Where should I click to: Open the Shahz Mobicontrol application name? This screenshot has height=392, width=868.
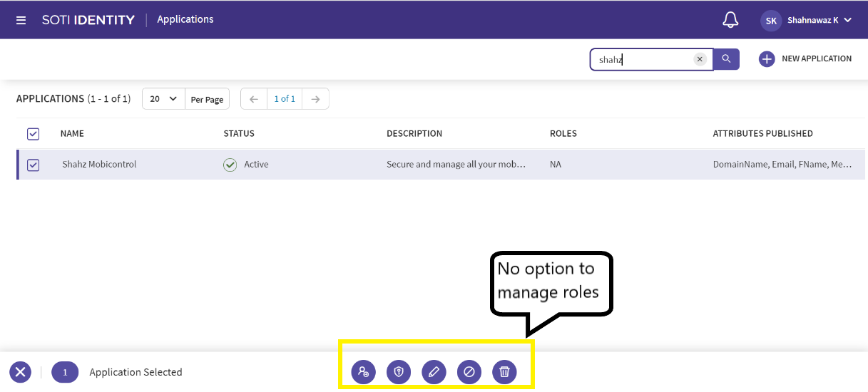[x=99, y=165]
